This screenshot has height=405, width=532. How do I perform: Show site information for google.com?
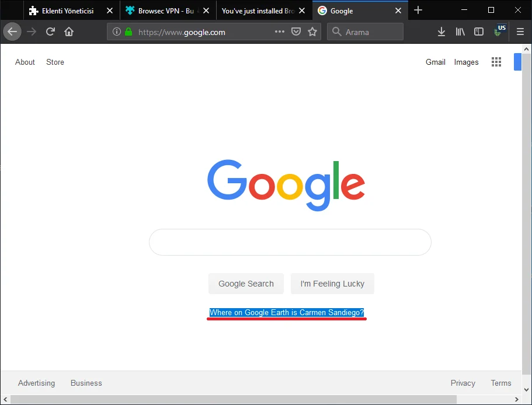pos(116,32)
